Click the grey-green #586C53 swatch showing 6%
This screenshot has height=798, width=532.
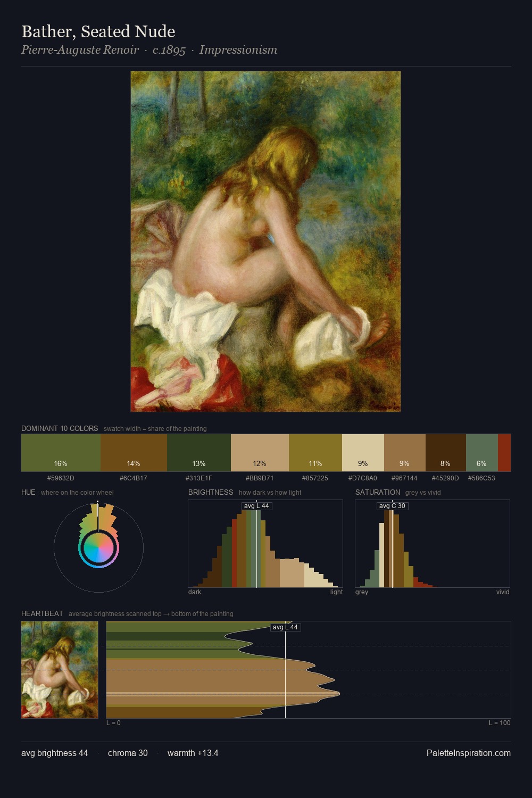click(482, 453)
